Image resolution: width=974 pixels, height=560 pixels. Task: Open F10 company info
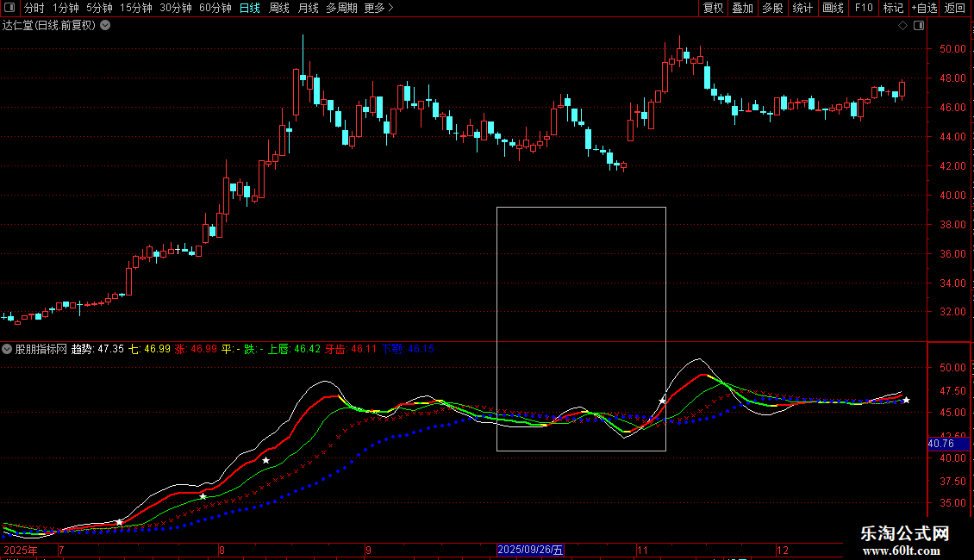[x=864, y=8]
